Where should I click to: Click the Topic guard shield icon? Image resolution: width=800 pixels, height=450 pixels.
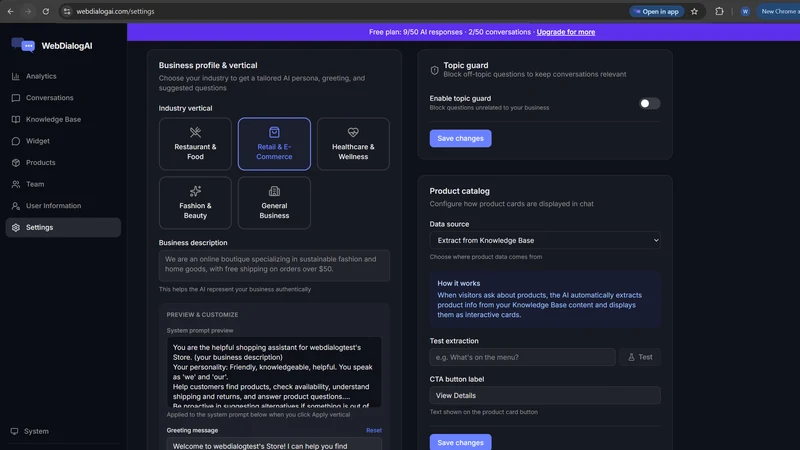pos(434,70)
